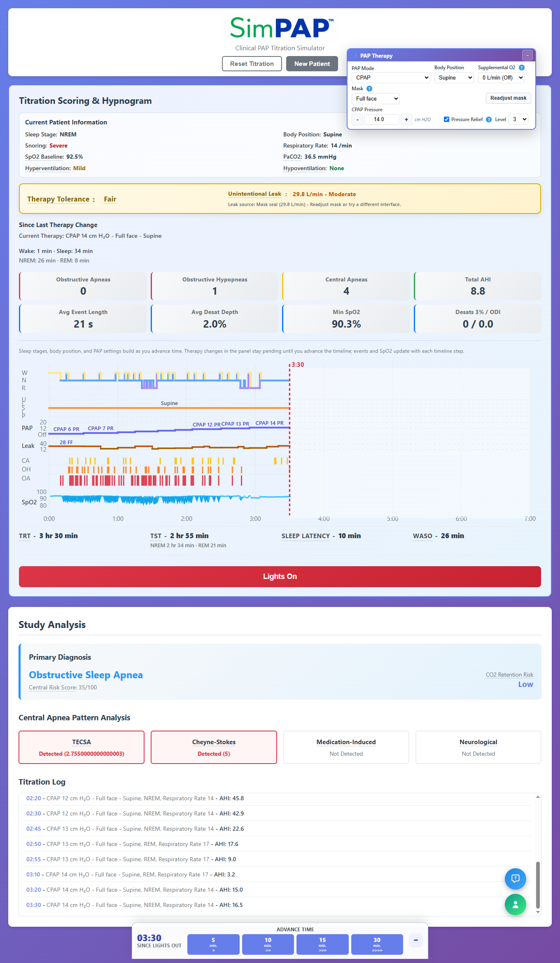Click the WASO label
The height and width of the screenshot is (963, 560).
pos(422,536)
